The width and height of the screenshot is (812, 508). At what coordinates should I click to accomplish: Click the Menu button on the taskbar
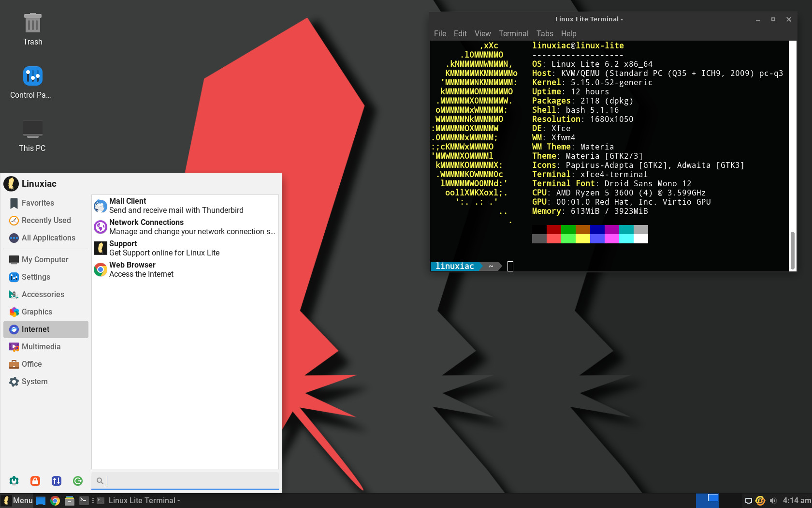17,501
